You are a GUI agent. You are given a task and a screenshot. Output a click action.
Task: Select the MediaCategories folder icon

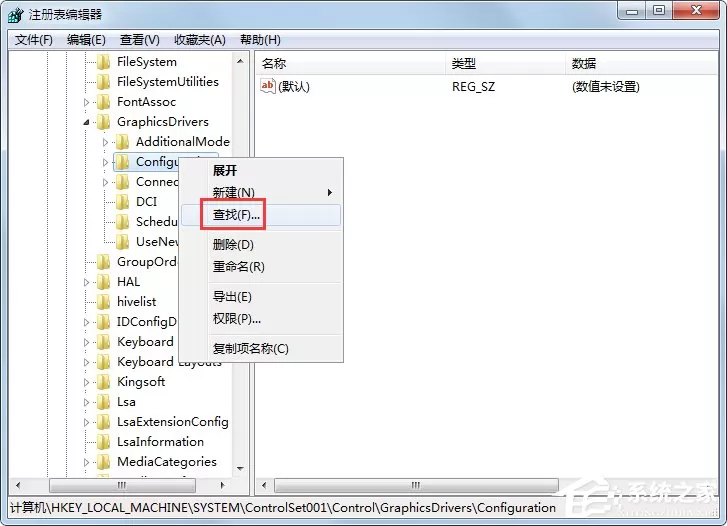[x=103, y=462]
